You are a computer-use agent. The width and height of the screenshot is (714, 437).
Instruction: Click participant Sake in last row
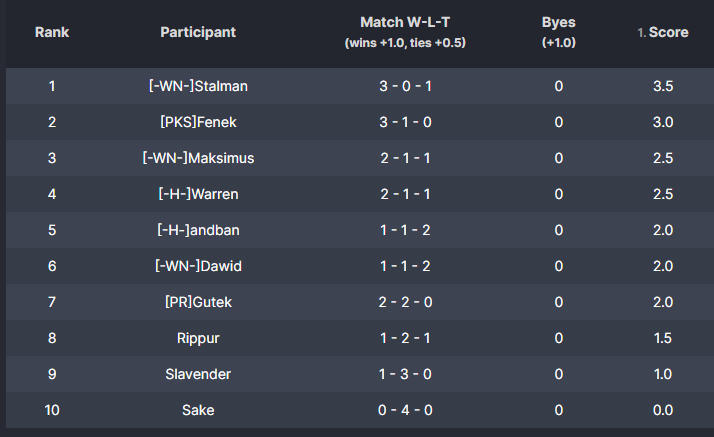198,410
